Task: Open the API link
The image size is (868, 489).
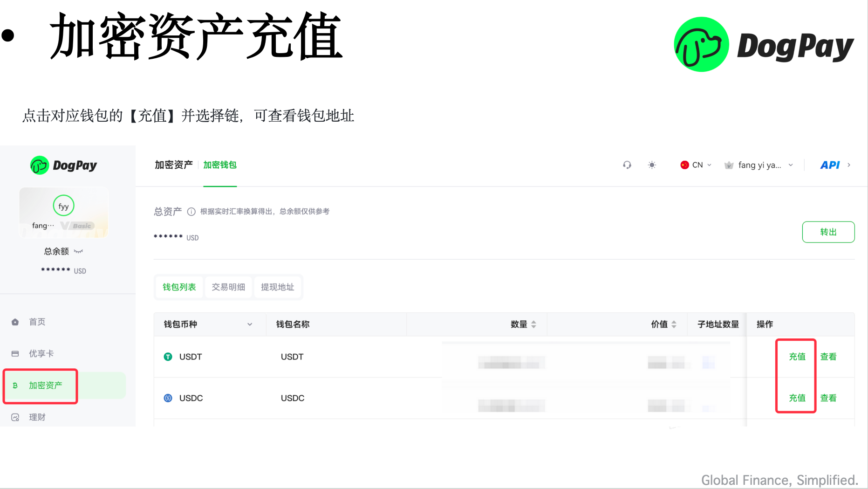Action: click(830, 165)
